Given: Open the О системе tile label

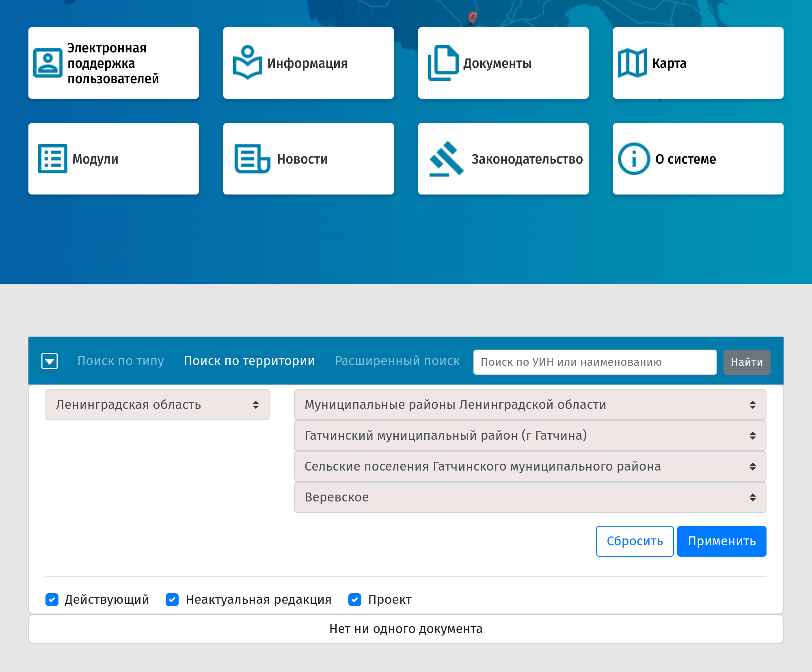Looking at the screenshot, I should click(686, 159).
